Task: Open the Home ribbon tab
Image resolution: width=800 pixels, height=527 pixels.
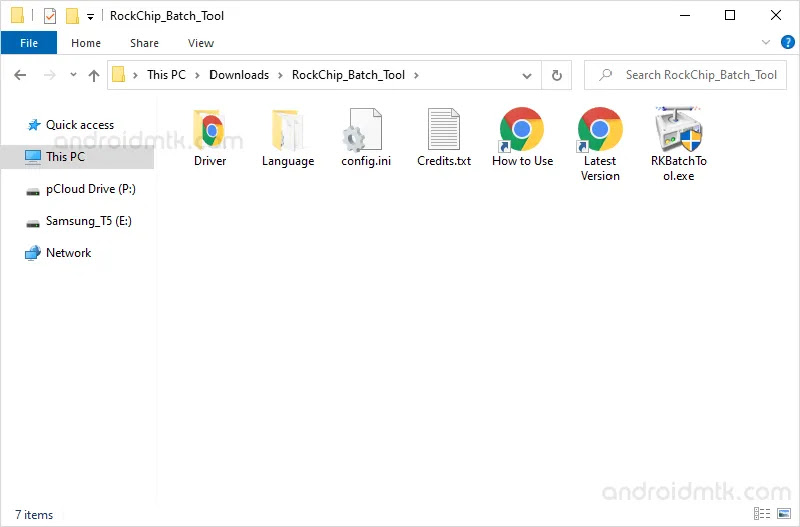Action: (x=86, y=43)
